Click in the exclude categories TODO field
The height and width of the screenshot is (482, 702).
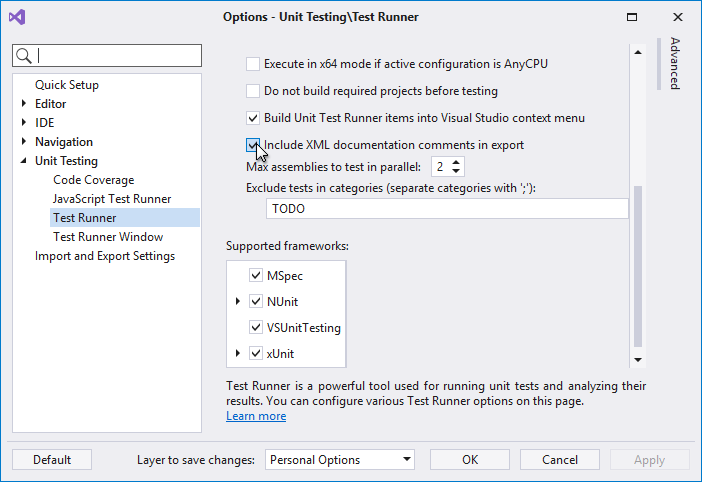(446, 209)
